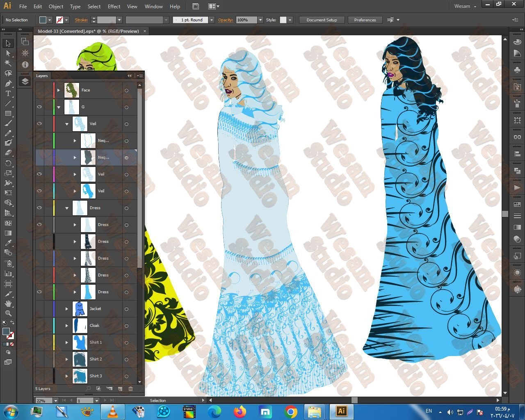525x420 pixels.
Task: Hide the expanded Veil group
Action: point(39,124)
